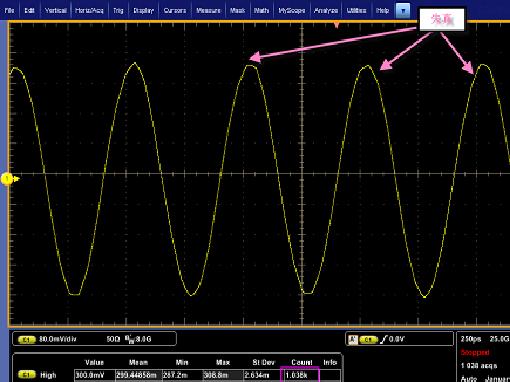Open the Trig menu
Image resolution: width=510 pixels, height=382 pixels.
click(118, 11)
